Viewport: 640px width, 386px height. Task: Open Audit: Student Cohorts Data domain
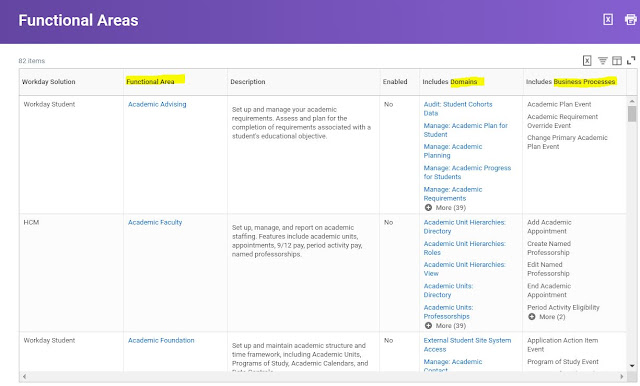pos(458,109)
